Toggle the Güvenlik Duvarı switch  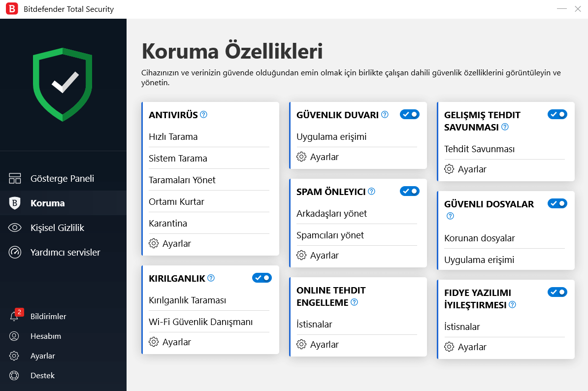point(410,114)
